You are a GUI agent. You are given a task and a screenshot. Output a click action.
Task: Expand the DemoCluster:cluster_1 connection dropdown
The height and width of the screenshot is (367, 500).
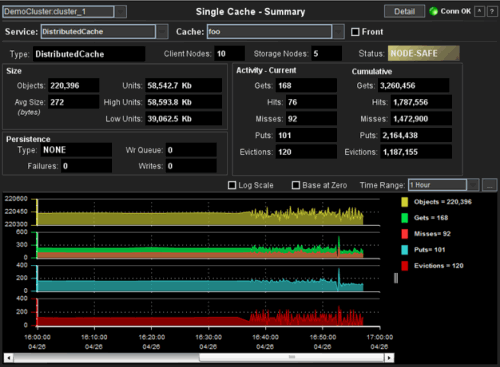[120, 12]
